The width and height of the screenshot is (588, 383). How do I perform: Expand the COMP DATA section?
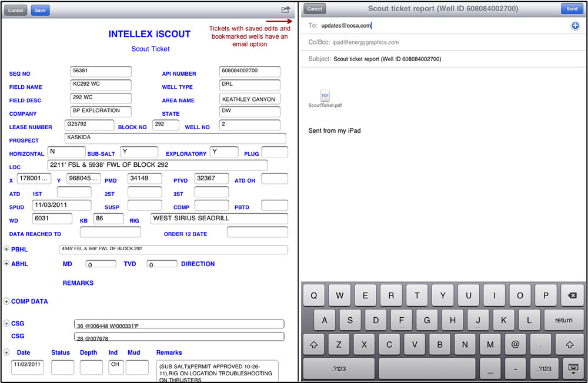(6, 301)
